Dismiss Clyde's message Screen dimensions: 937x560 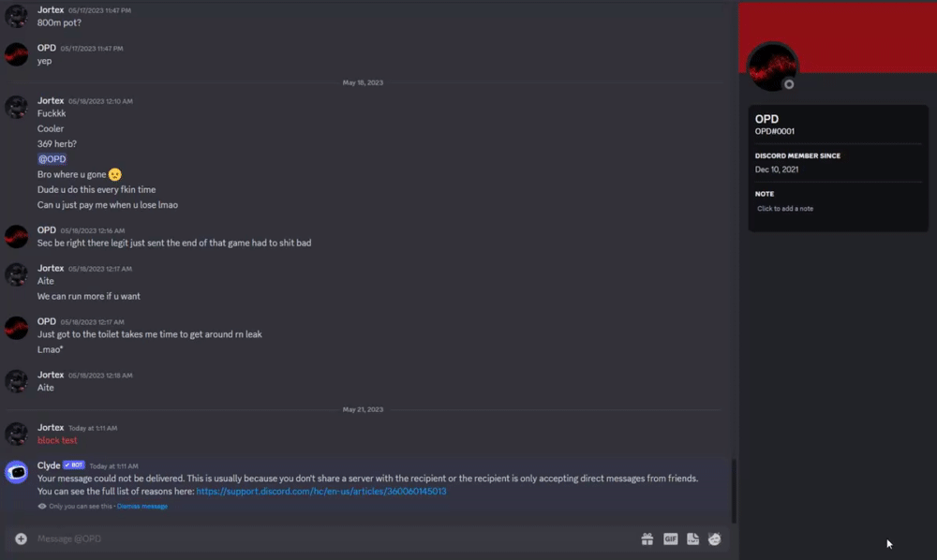point(142,507)
